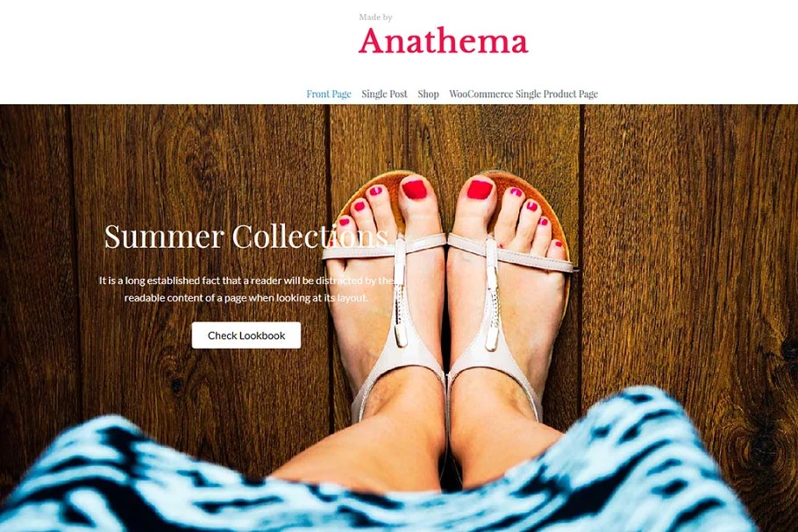This screenshot has width=798, height=532.
Task: Click the red big toenail on left foot
Action: pos(414,189)
